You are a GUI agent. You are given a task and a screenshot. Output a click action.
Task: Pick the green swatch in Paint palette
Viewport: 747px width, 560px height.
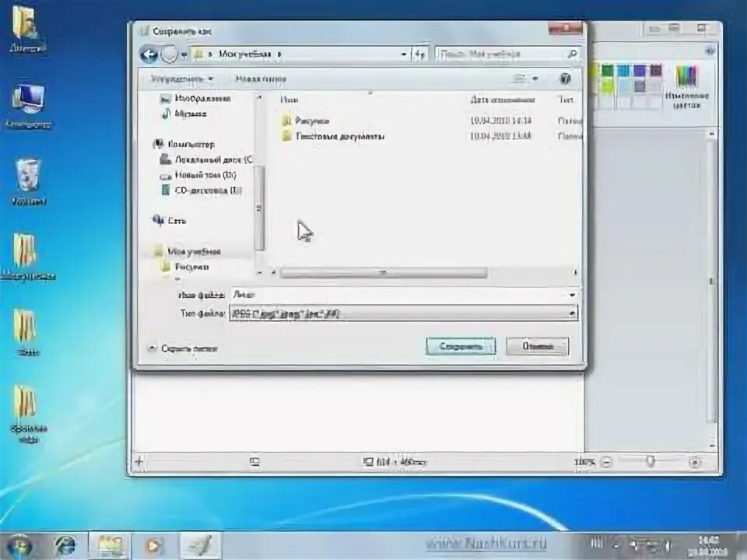[x=607, y=71]
